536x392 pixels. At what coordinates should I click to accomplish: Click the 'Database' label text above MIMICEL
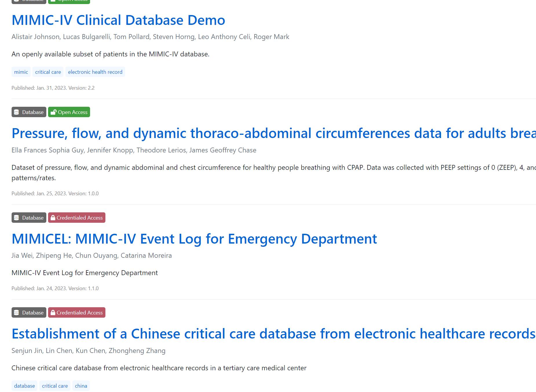click(33, 218)
